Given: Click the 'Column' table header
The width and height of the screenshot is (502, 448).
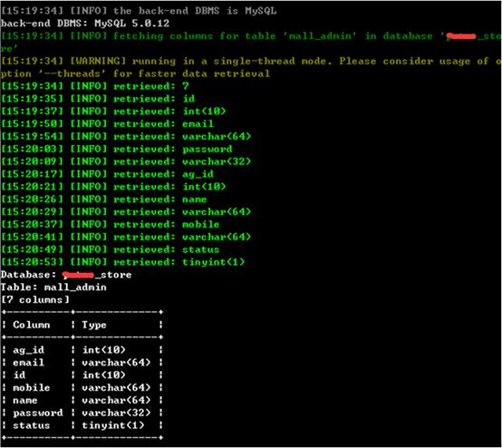Looking at the screenshot, I should point(32,325).
